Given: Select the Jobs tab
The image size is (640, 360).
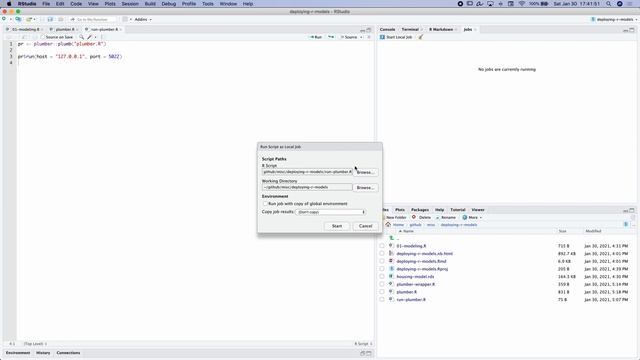Looking at the screenshot, I should pos(468,29).
